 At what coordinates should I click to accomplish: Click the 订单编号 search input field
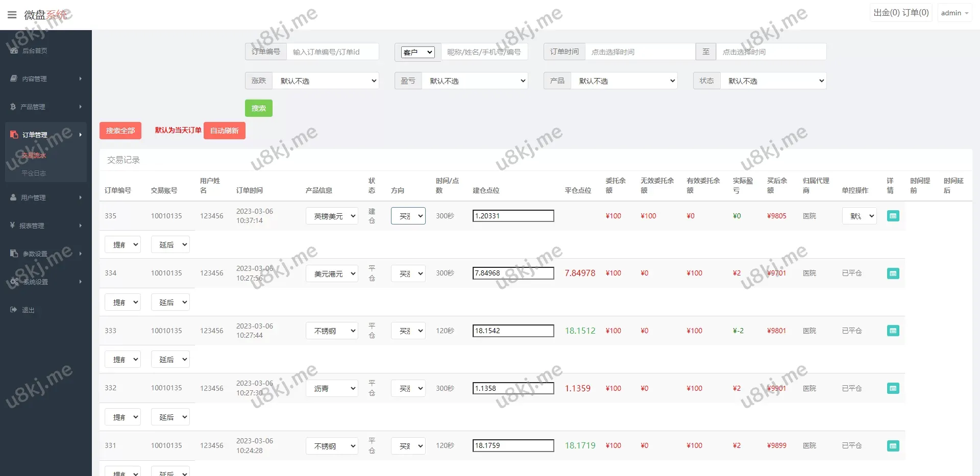pyautogui.click(x=332, y=52)
